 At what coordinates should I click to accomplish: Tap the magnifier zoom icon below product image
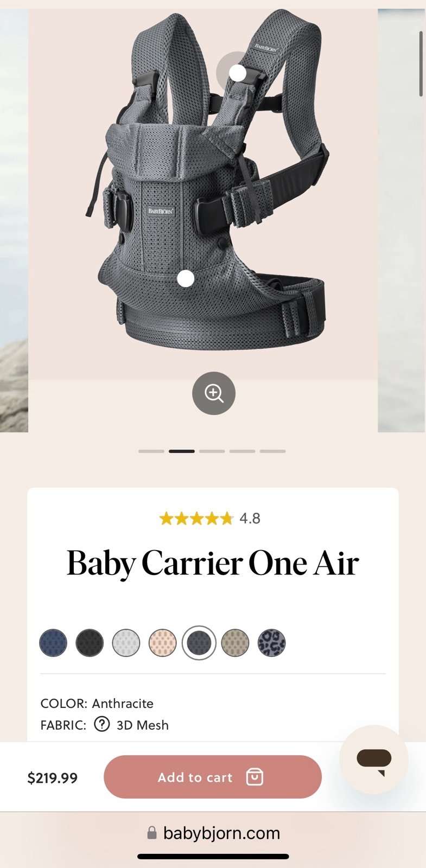click(214, 393)
